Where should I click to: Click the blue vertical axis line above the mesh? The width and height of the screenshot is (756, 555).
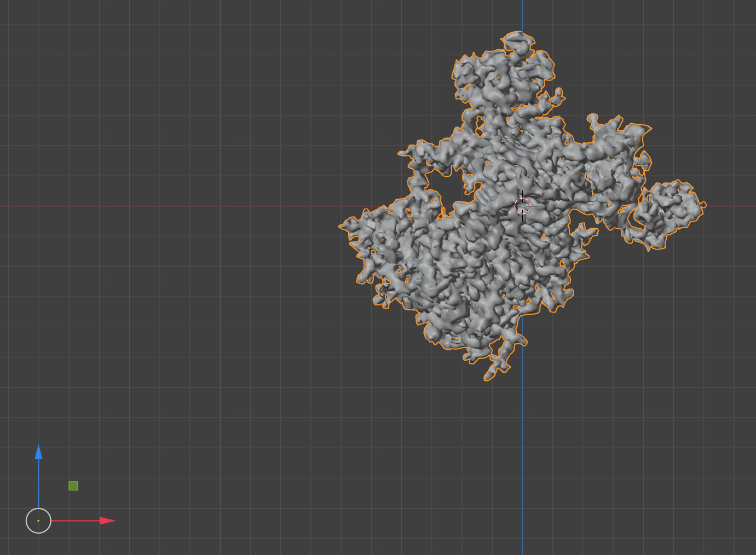click(522, 16)
